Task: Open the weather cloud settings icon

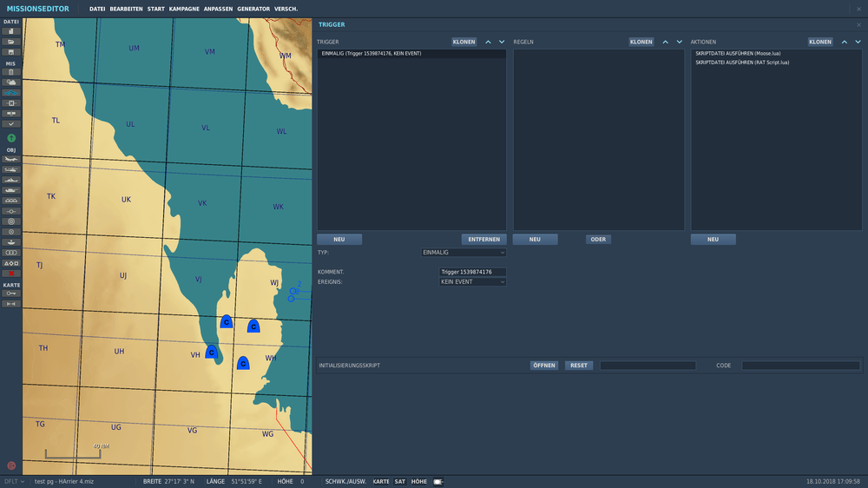Action: tap(11, 82)
